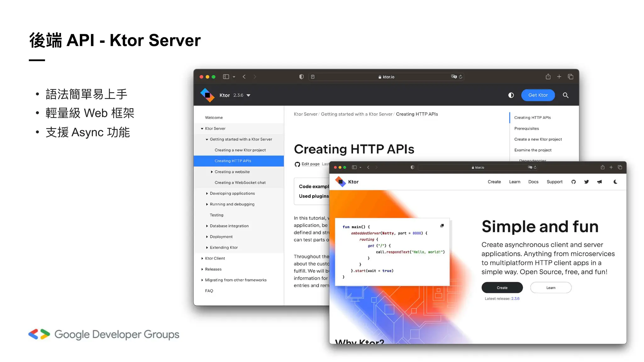This screenshot has width=644, height=362.
Task: Click Creating HTTP APIs in the right page outline
Action: tap(532, 118)
